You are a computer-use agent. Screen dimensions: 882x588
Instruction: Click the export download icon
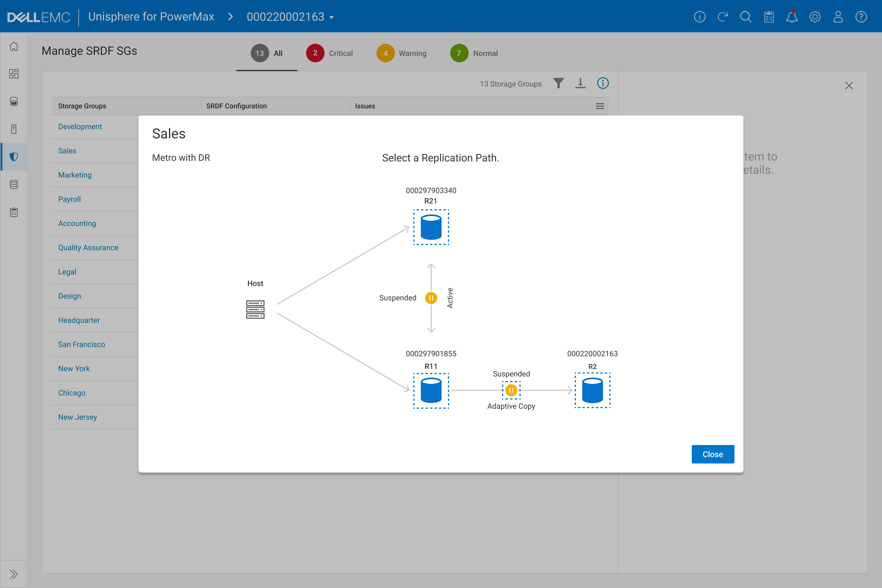point(580,83)
